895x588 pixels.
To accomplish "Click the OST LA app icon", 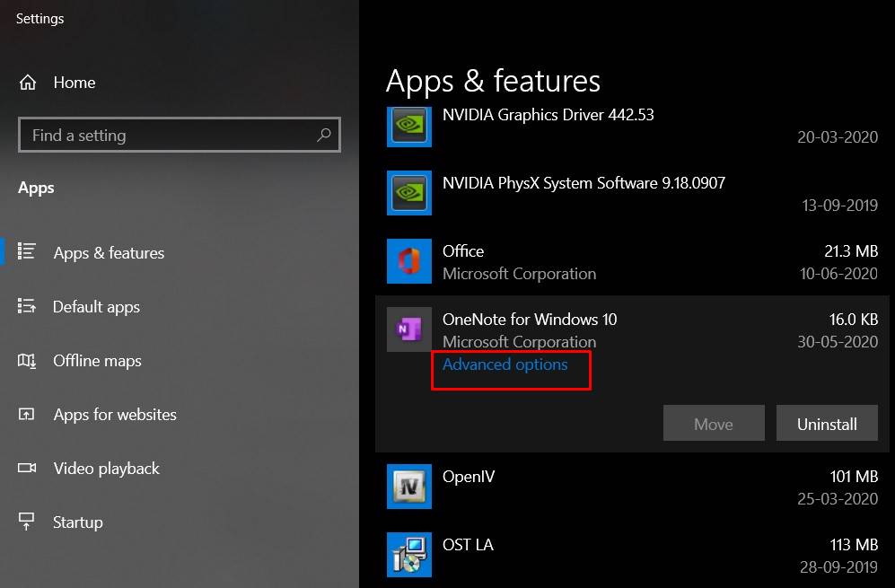I will (409, 555).
